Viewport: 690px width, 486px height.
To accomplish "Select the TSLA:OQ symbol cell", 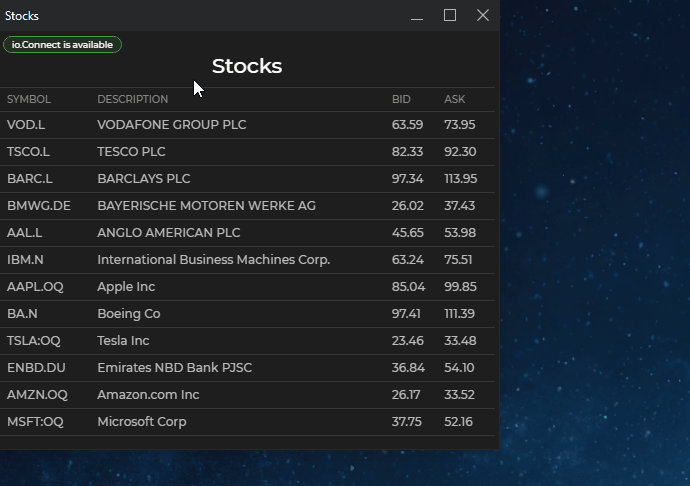I will [x=34, y=340].
